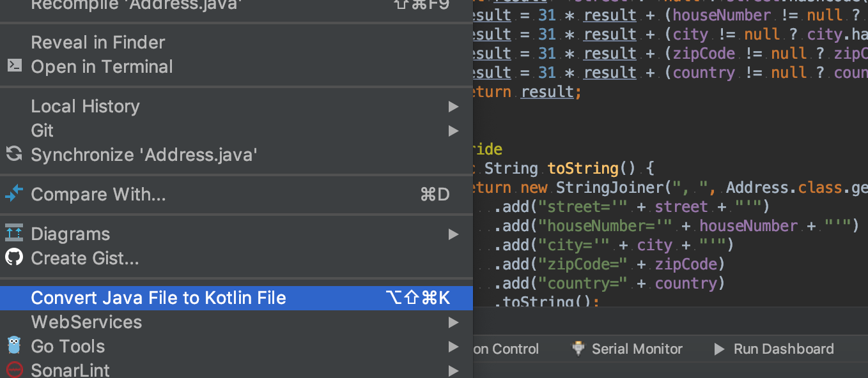The image size is (868, 378).
Task: Open the Local History menu entry
Action: click(236, 106)
